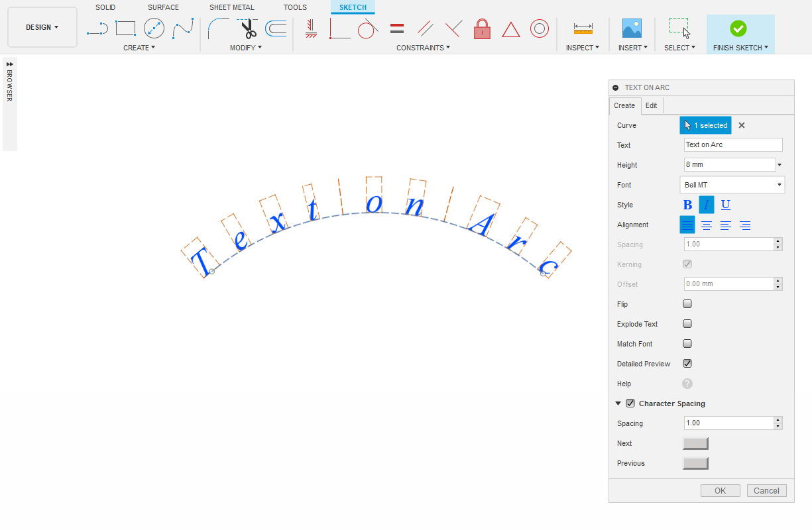Apply the Lock/Fix constraint

pos(482,29)
